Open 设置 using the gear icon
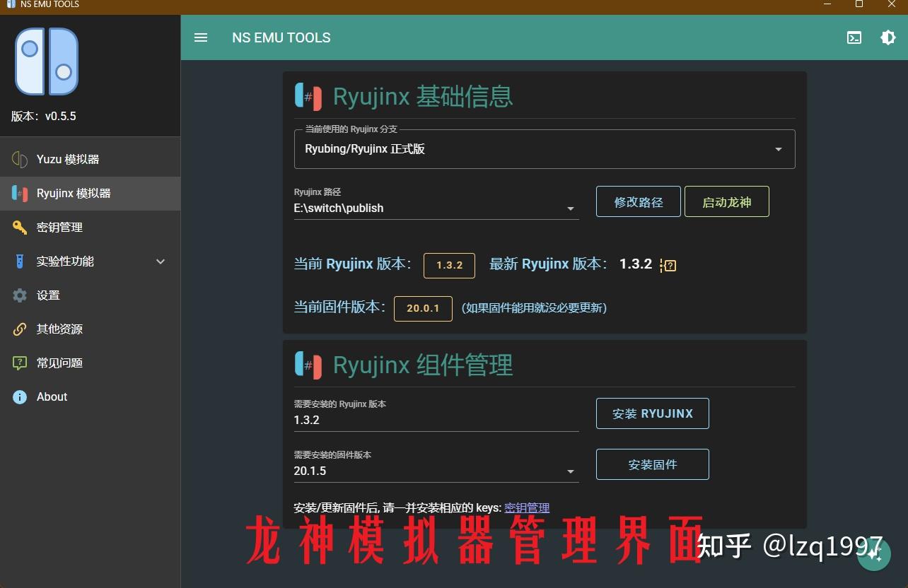 [x=20, y=295]
